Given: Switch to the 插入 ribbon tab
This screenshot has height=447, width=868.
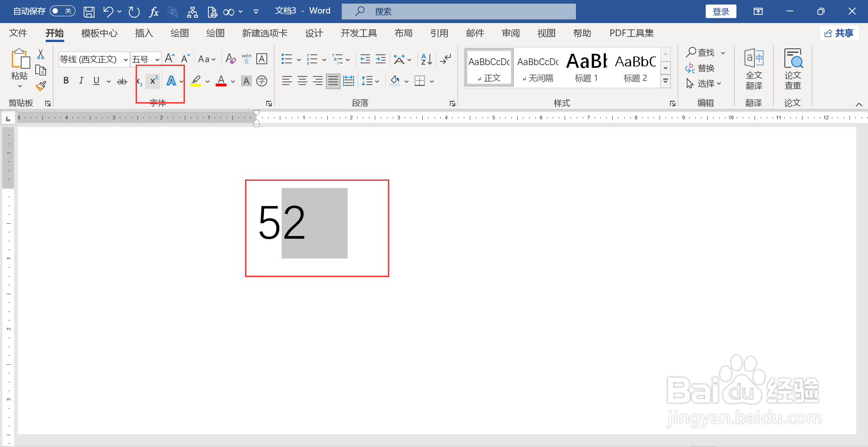Looking at the screenshot, I should [144, 33].
